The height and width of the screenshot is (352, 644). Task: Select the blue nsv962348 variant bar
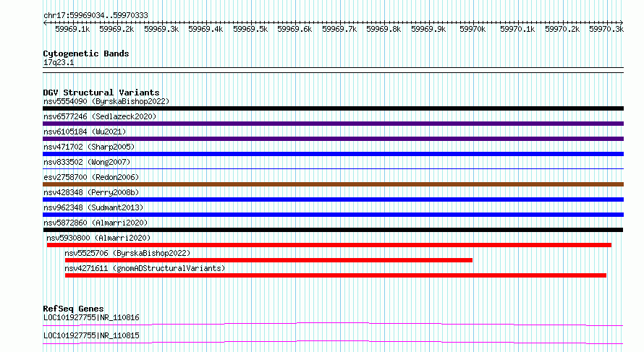(x=333, y=215)
